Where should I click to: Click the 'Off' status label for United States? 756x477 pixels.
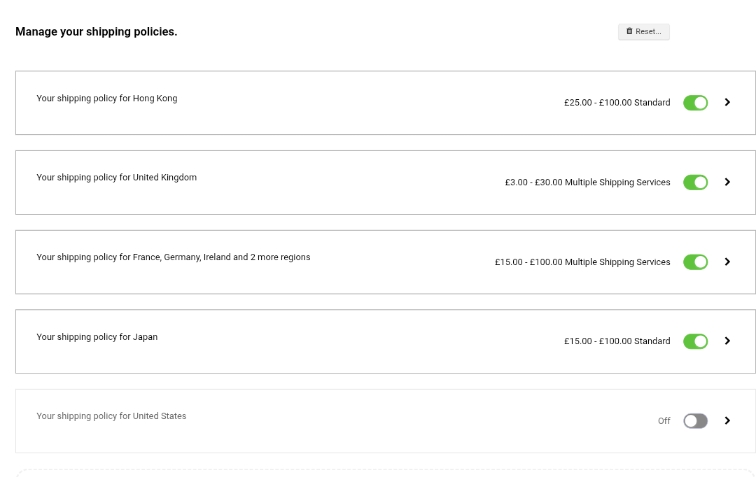pyautogui.click(x=664, y=421)
